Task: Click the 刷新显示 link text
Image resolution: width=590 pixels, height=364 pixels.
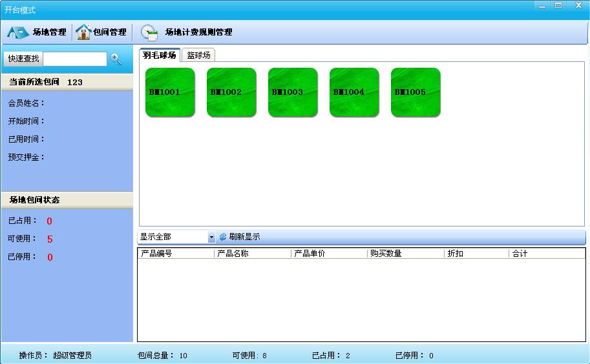Action: pos(244,238)
